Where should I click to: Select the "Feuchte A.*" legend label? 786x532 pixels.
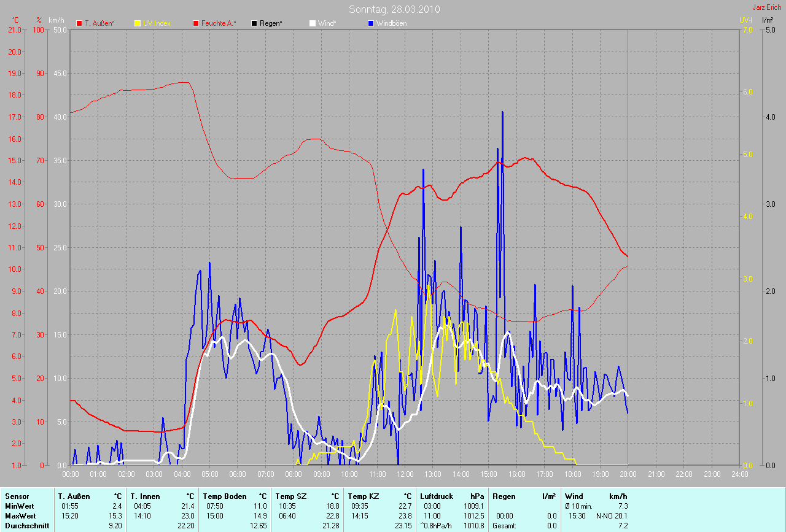tap(219, 23)
